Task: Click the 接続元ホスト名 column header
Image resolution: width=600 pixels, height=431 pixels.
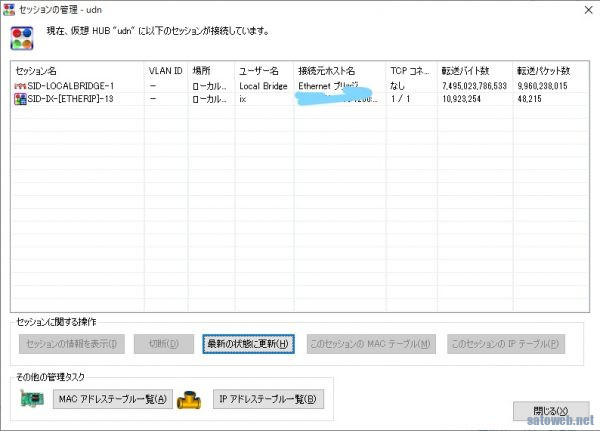Action: [x=339, y=72]
